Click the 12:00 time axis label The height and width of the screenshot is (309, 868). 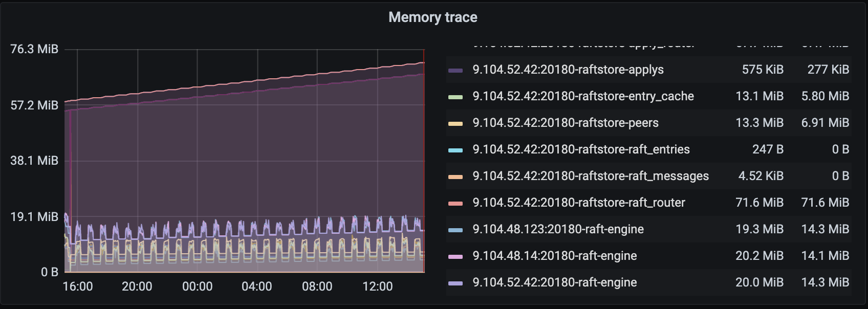pos(378,286)
